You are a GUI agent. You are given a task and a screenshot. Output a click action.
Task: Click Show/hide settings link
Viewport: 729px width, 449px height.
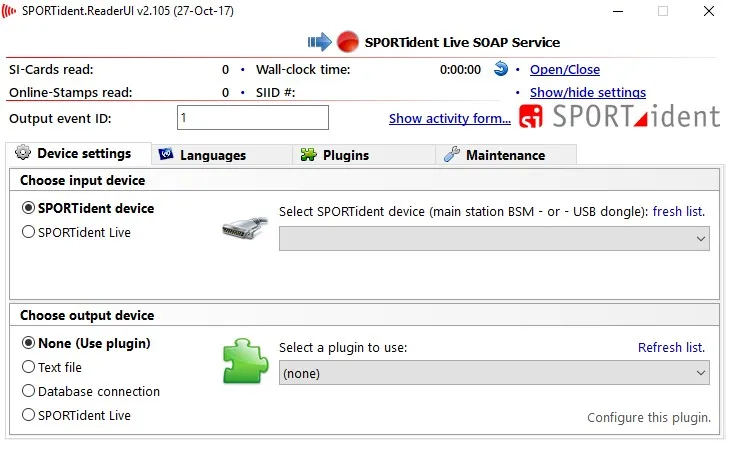pyautogui.click(x=588, y=92)
